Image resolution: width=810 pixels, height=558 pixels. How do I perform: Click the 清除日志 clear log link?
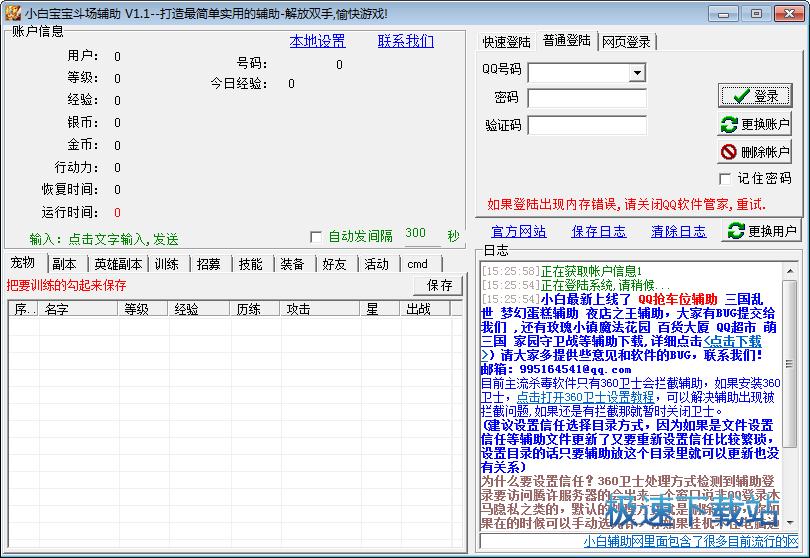678,231
